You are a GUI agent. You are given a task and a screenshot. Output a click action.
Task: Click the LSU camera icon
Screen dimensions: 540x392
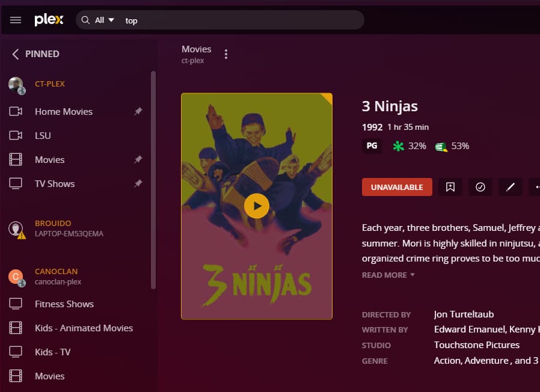pos(16,135)
